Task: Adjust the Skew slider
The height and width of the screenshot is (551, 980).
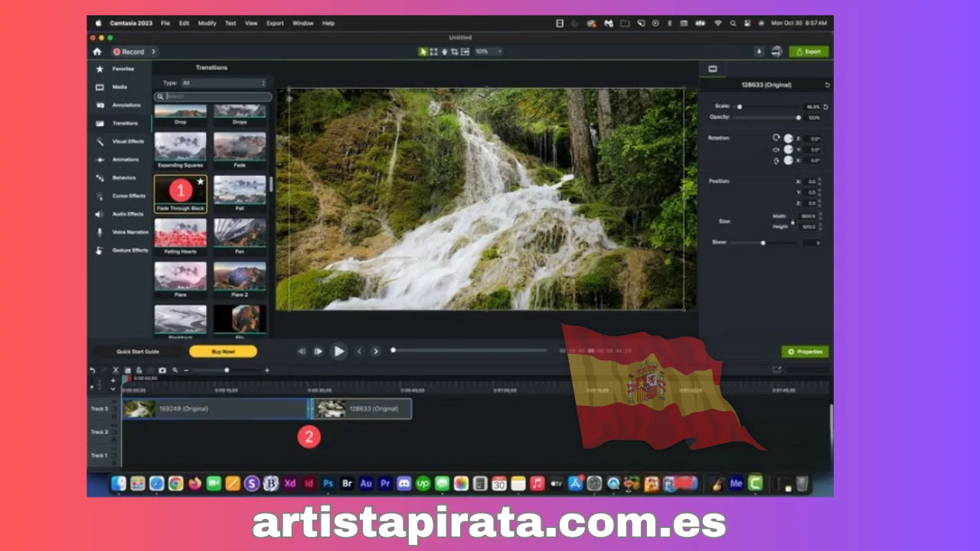Action: (763, 243)
